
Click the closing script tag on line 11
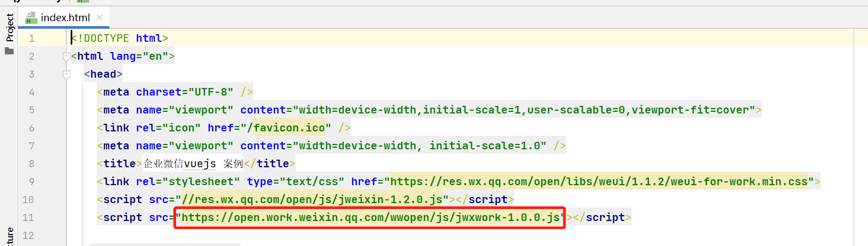tap(602, 218)
